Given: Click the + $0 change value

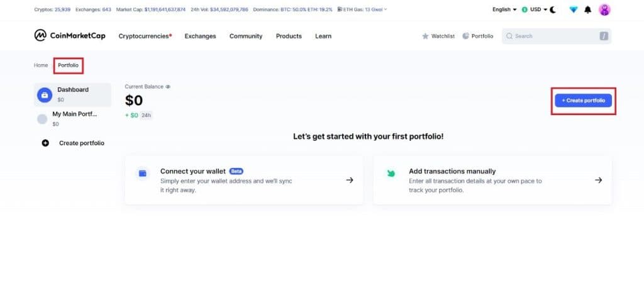Looking at the screenshot, I should [x=132, y=115].
